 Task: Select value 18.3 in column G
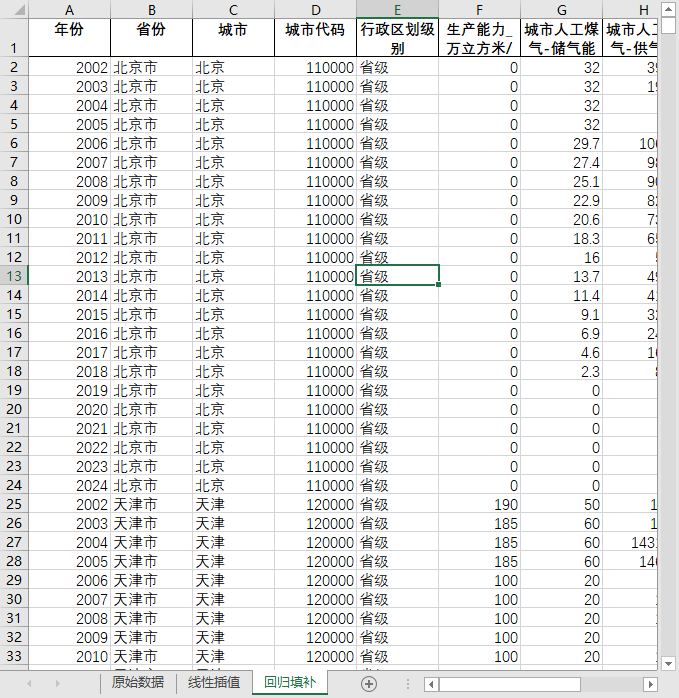point(561,238)
